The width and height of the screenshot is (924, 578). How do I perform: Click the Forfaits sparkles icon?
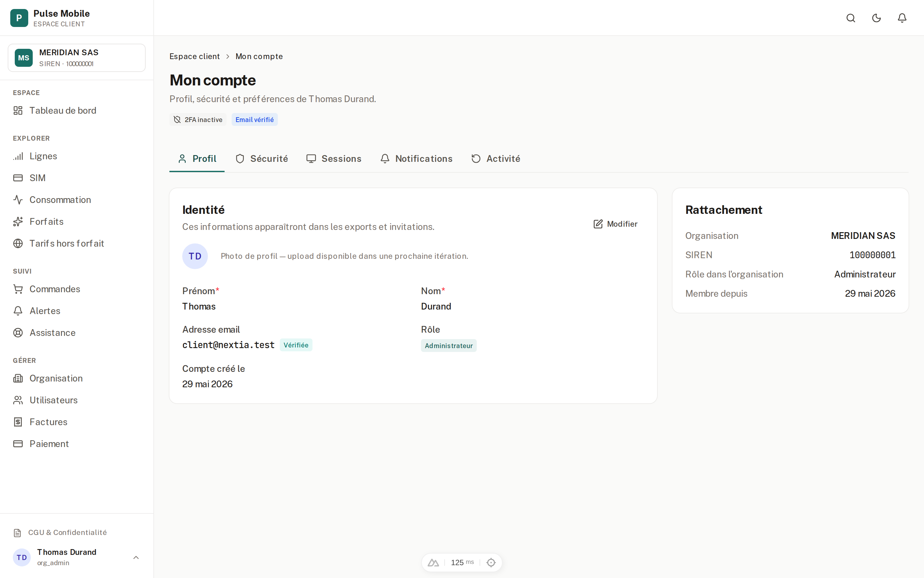18,221
